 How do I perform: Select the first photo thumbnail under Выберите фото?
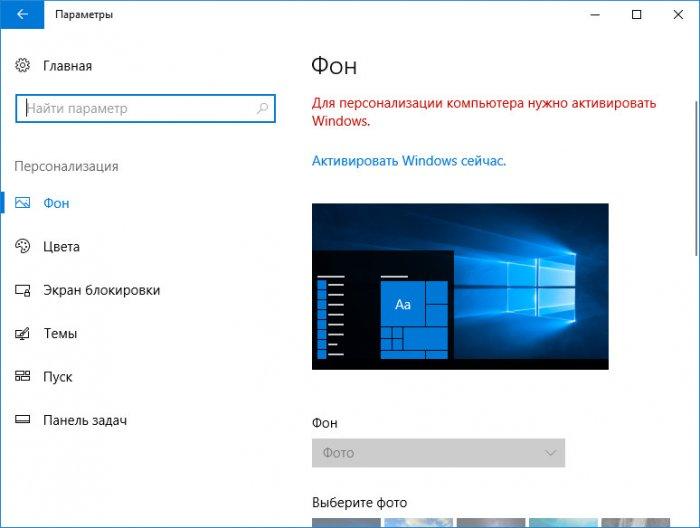point(346,523)
